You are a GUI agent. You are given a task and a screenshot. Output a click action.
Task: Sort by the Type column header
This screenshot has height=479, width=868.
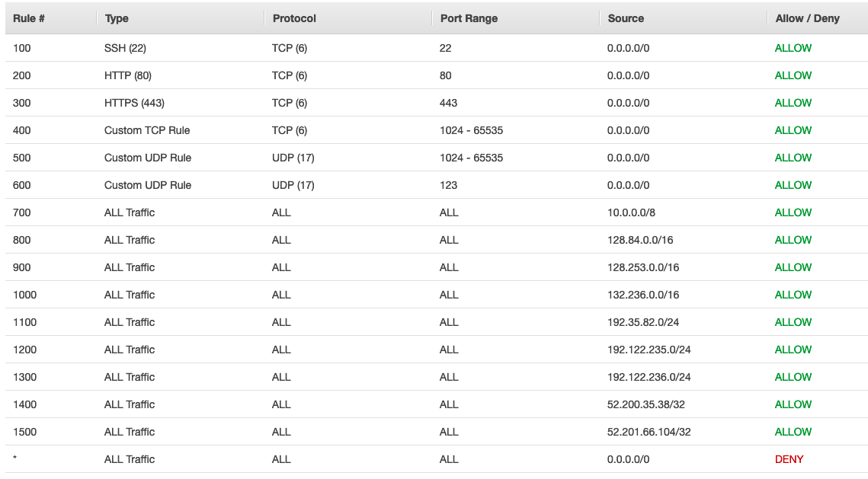click(x=117, y=18)
